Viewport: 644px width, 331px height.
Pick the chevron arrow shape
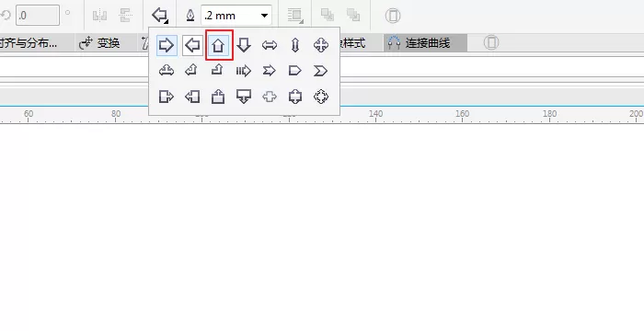[x=321, y=71]
